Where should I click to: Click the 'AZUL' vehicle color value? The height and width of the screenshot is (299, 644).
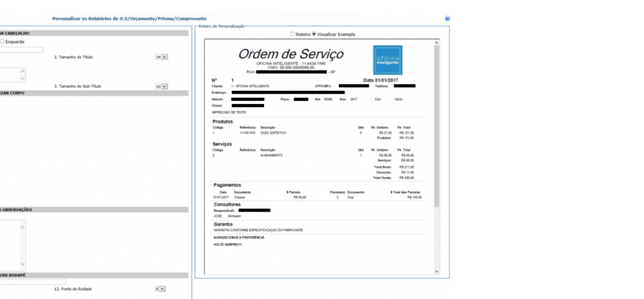(399, 99)
